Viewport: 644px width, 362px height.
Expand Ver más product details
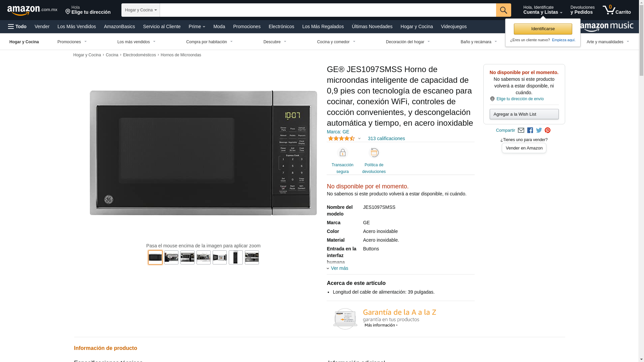click(x=339, y=268)
